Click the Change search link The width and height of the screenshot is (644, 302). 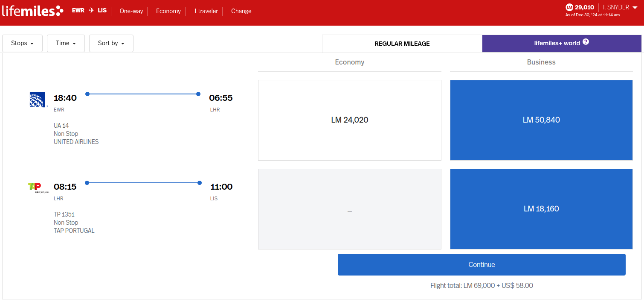click(x=241, y=11)
